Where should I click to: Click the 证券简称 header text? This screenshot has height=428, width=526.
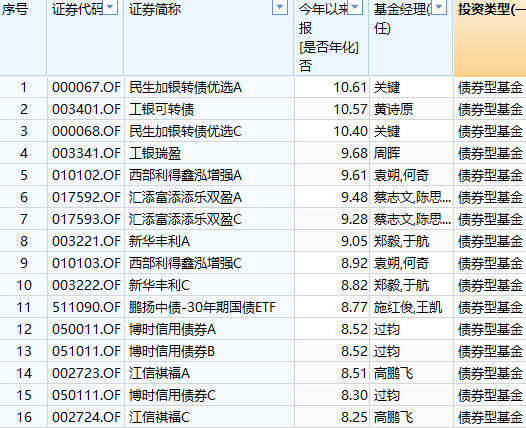tap(155, 9)
